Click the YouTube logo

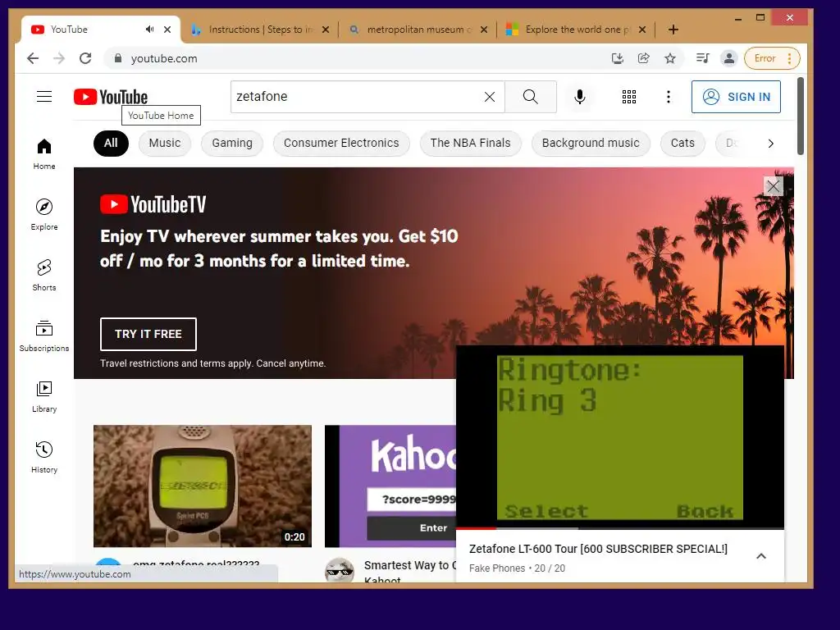111,97
